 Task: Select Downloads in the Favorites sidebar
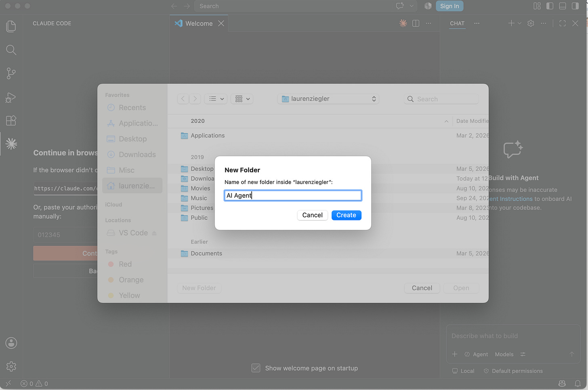click(x=132, y=155)
